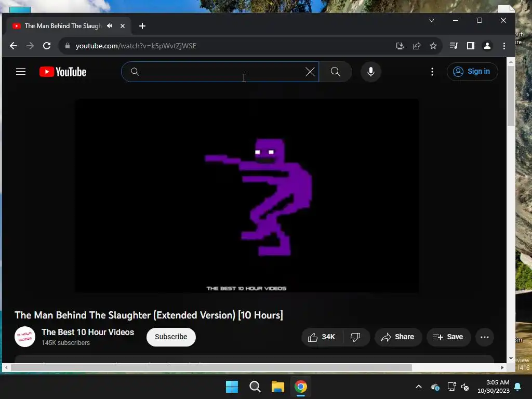Go back with the browser back arrow
The image size is (532, 399).
[14, 46]
